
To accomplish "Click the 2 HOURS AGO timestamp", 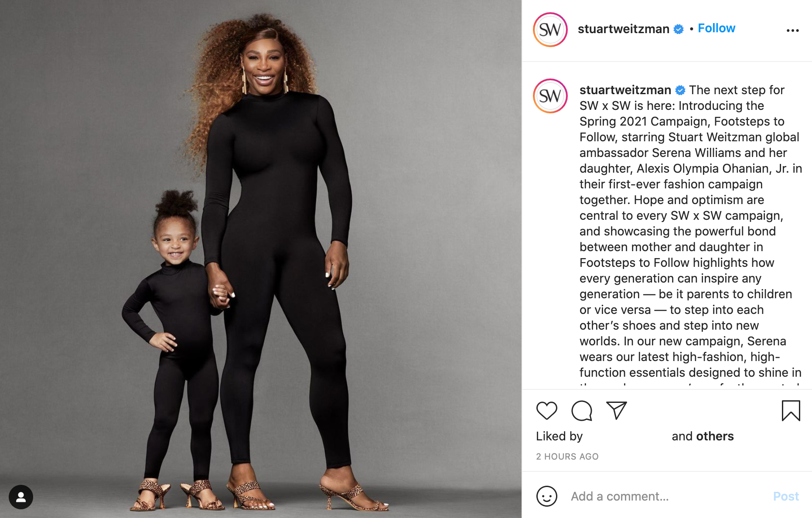I will [567, 457].
